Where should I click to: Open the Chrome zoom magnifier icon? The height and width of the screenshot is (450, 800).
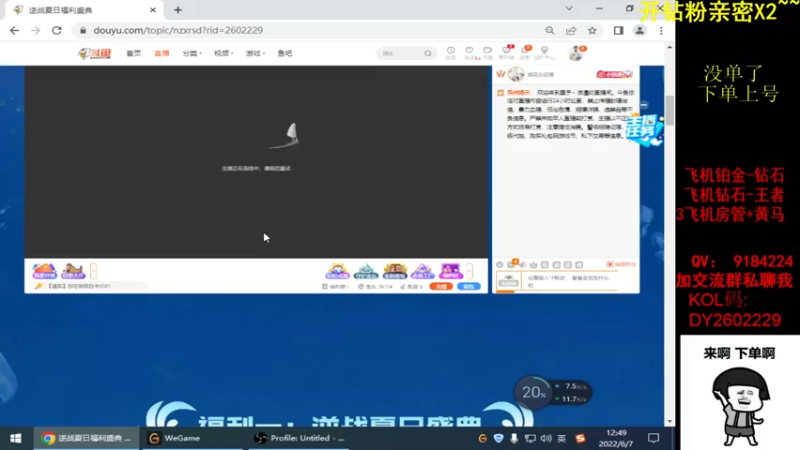(x=549, y=31)
